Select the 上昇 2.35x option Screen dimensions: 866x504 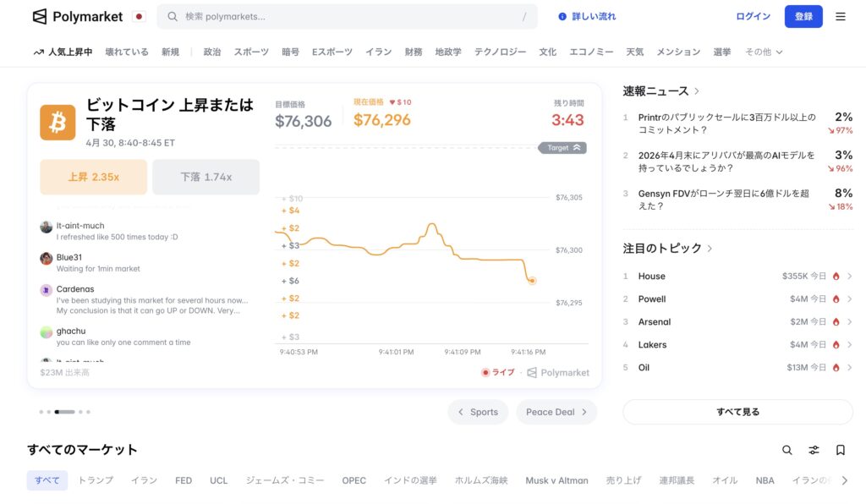[93, 177]
